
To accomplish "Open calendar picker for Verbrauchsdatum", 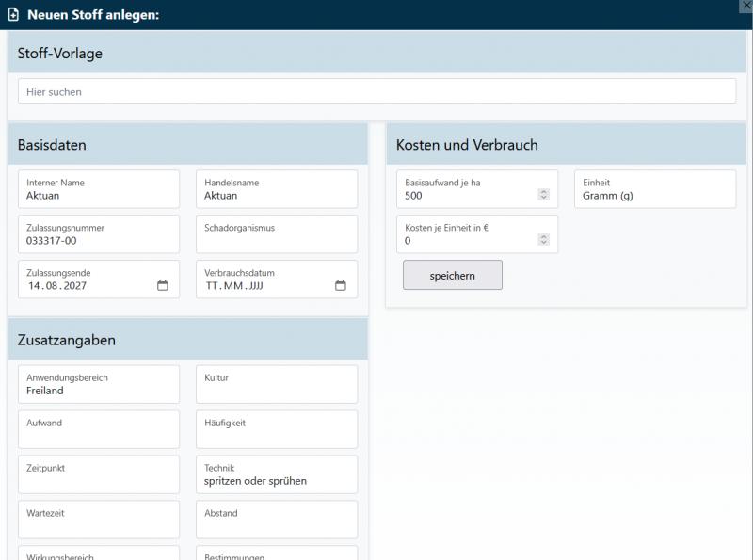I will [x=341, y=285].
